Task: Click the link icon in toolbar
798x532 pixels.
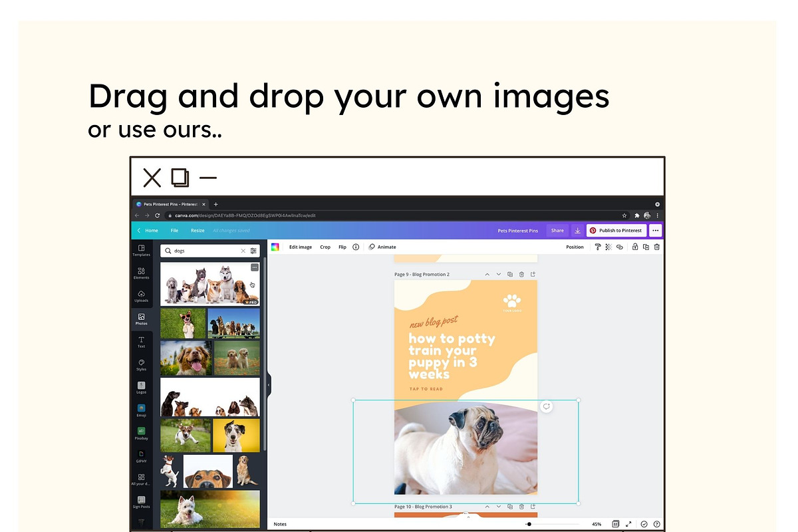Action: (x=619, y=247)
